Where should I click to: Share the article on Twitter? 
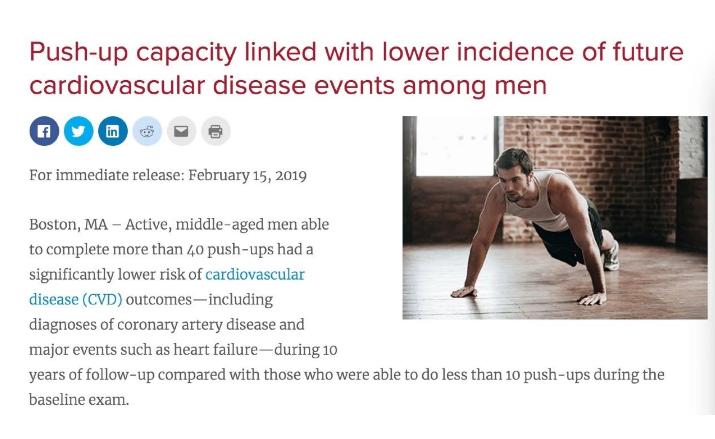(78, 131)
